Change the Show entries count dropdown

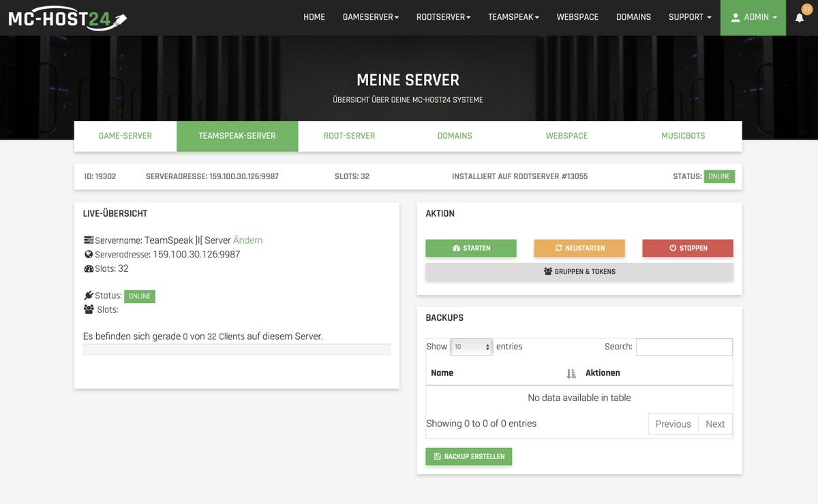[x=471, y=347]
